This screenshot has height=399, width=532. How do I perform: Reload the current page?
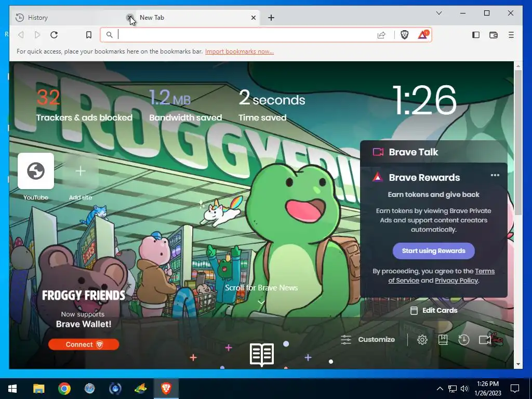click(54, 35)
